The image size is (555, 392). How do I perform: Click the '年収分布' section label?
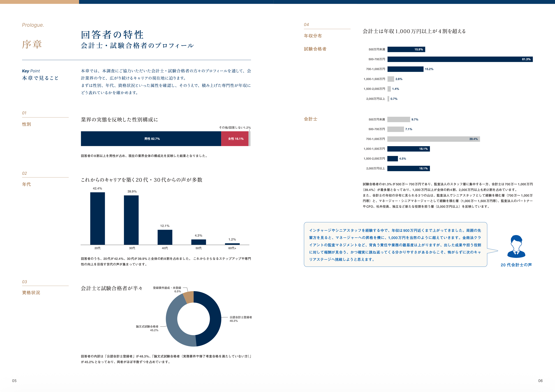click(313, 36)
